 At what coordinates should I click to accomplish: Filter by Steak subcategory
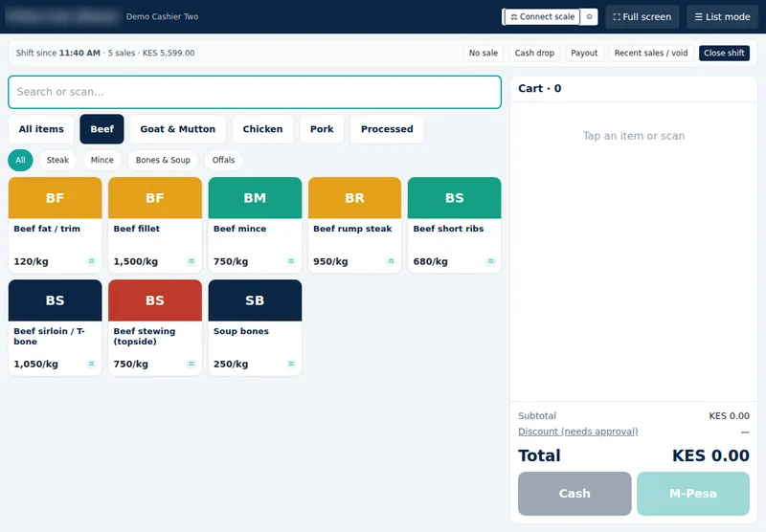pyautogui.click(x=57, y=160)
